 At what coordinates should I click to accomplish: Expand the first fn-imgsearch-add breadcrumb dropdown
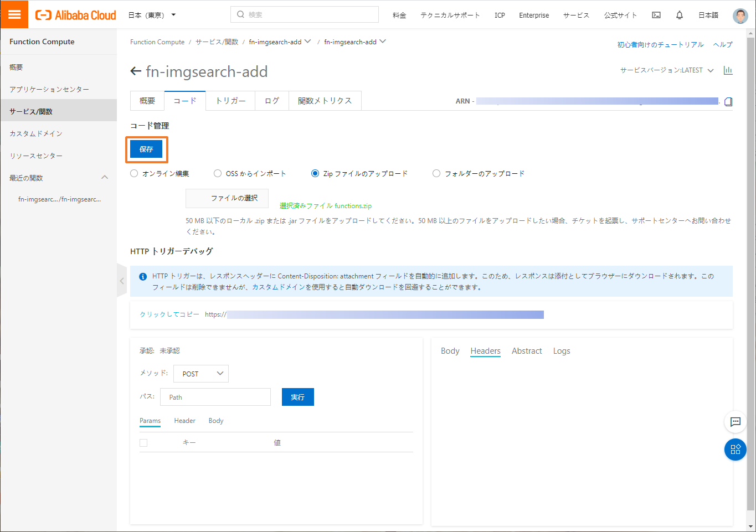click(x=307, y=42)
